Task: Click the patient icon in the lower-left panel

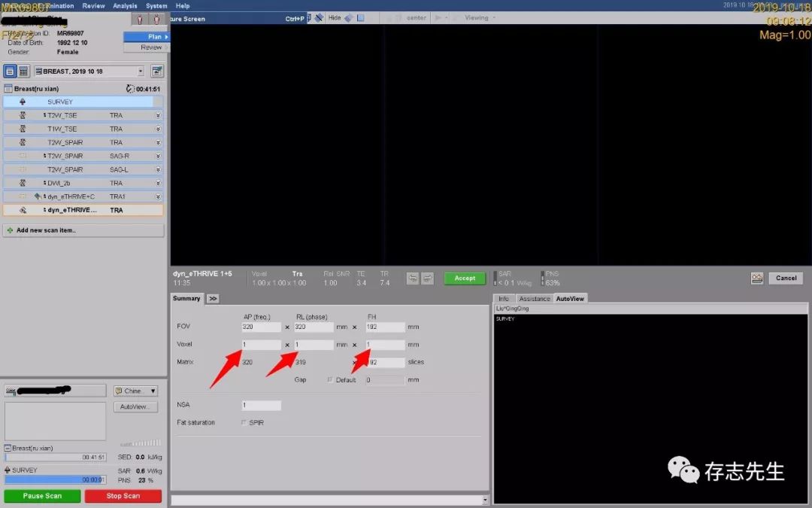Action: (x=11, y=391)
